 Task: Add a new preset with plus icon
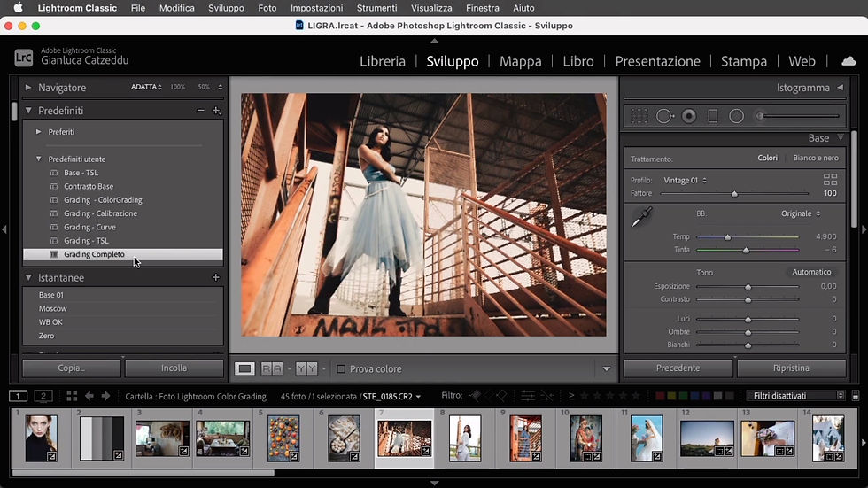[216, 111]
